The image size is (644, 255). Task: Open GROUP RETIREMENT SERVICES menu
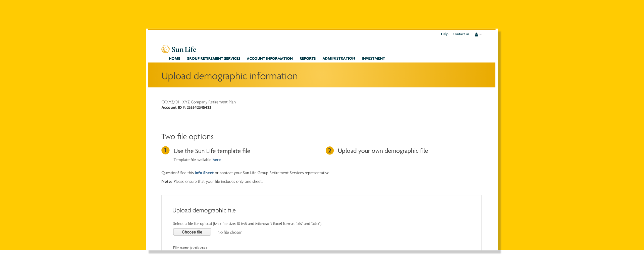(213, 59)
